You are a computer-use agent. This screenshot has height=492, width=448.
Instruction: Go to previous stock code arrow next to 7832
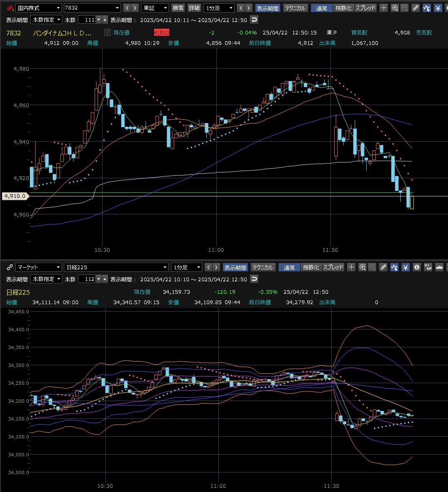coord(127,8)
